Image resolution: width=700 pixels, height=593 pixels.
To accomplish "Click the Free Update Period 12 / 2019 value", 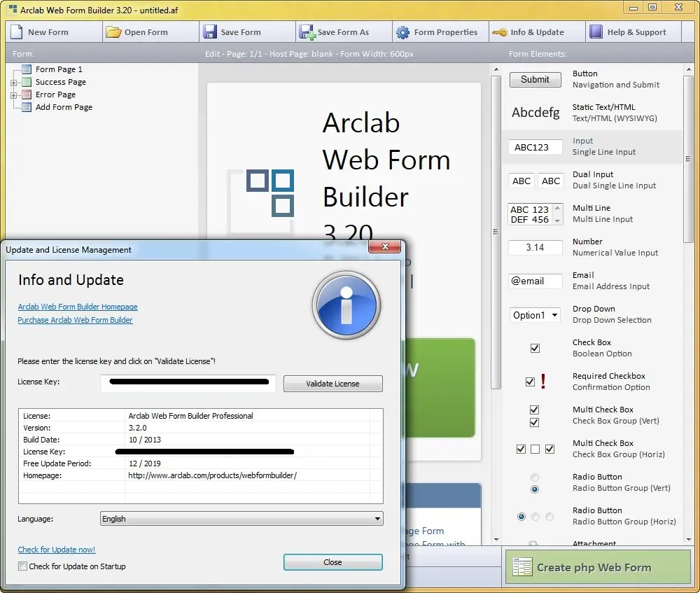I will click(145, 463).
